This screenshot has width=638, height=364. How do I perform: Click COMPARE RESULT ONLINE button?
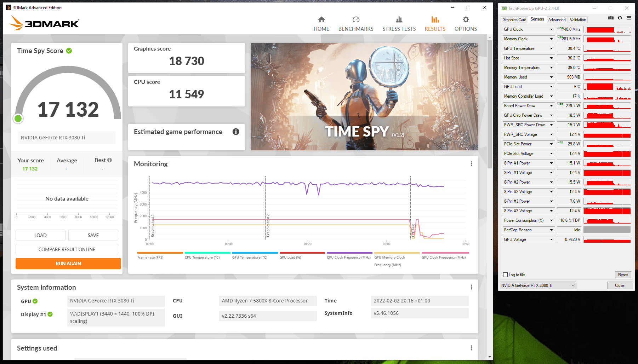(67, 249)
